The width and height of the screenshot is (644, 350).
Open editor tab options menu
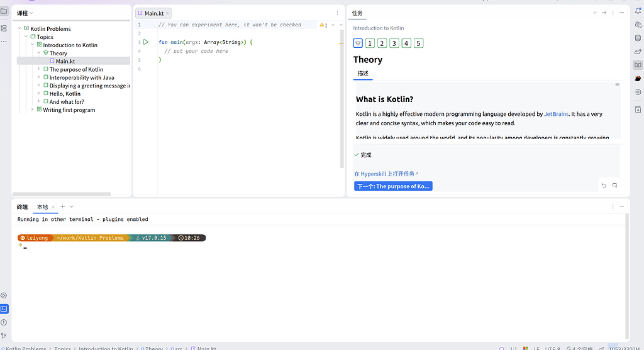[338, 13]
